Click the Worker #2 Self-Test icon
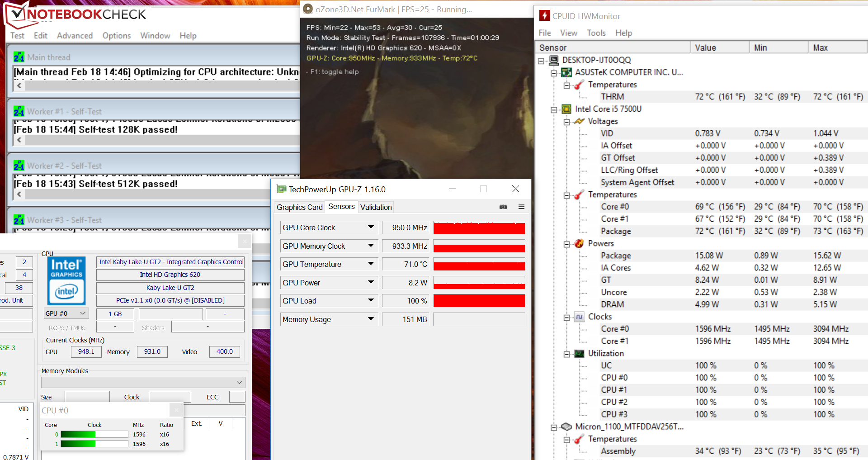 pyautogui.click(x=19, y=166)
